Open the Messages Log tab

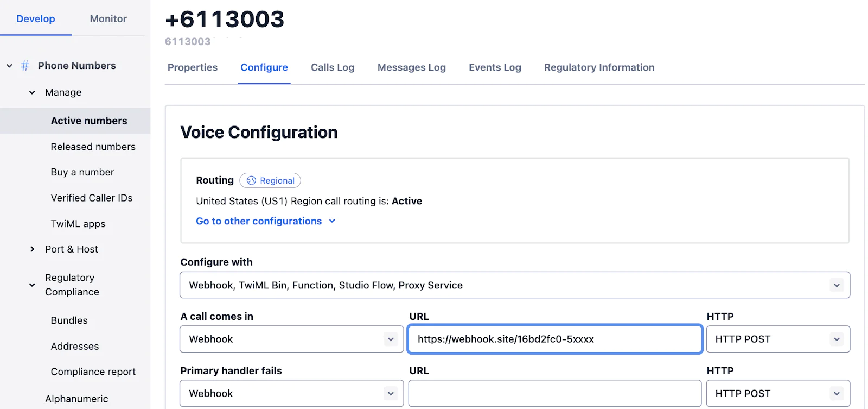pos(411,67)
